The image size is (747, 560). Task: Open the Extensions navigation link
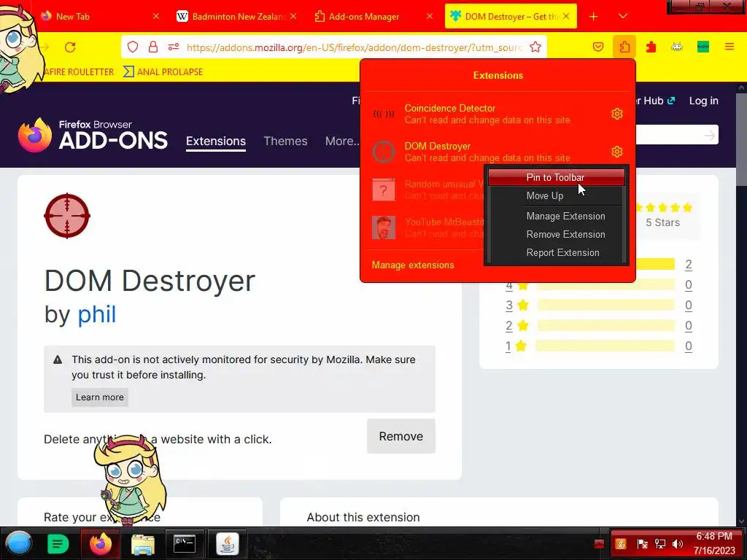pos(216,141)
